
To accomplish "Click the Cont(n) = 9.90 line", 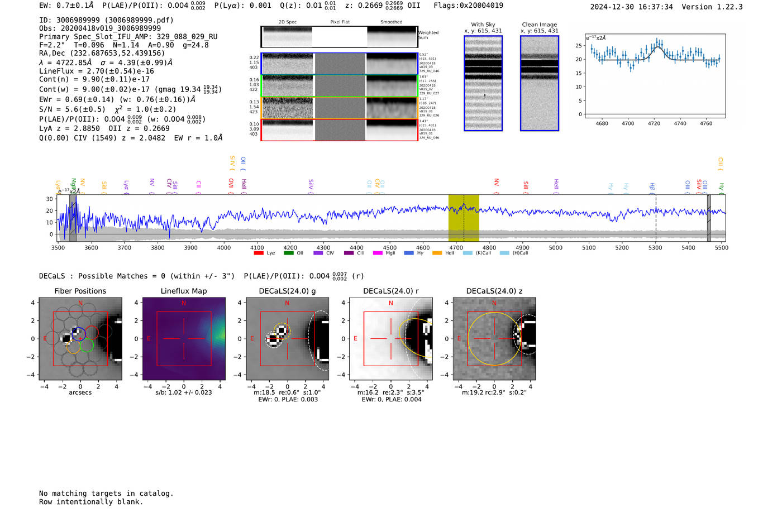I will coord(94,79).
